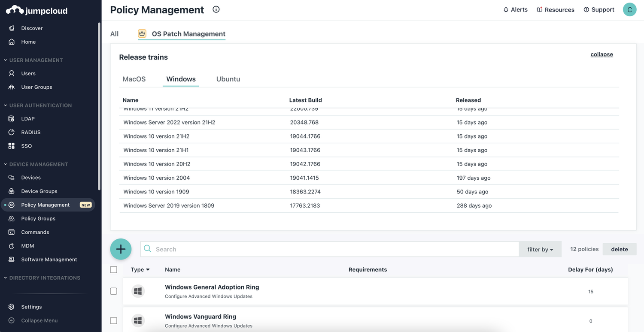Click the info icon beside Policy Management

tap(216, 9)
